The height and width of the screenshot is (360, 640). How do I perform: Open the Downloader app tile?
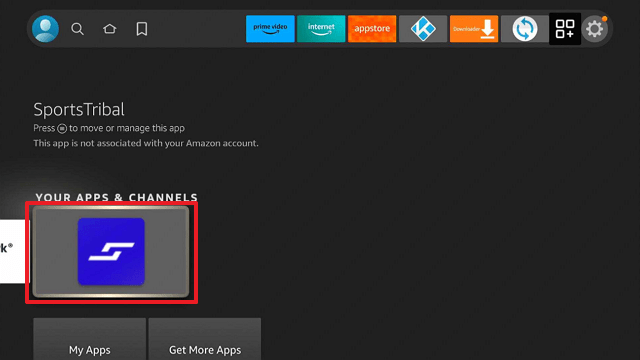(474, 29)
